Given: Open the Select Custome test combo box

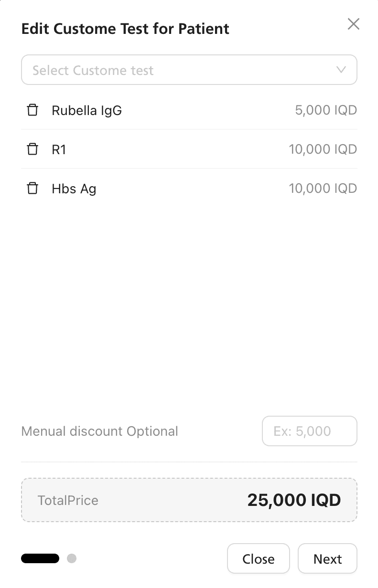Looking at the screenshot, I should coord(189,70).
